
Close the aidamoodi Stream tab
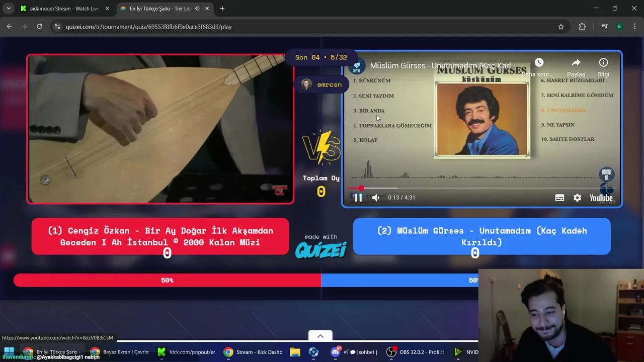[107, 9]
